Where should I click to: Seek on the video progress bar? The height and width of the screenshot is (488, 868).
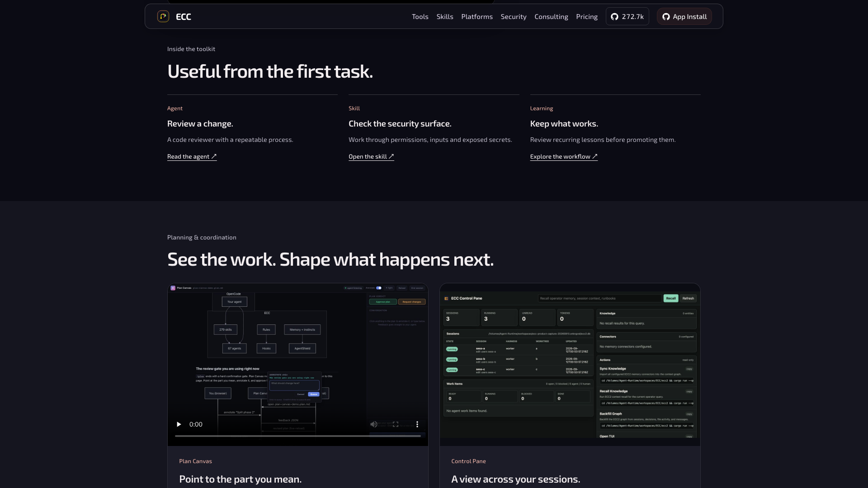point(297,436)
